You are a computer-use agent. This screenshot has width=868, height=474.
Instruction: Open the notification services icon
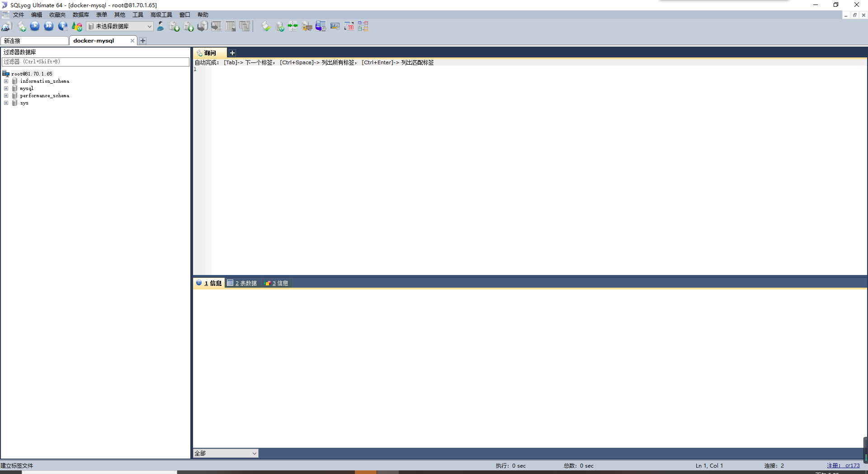tap(335, 26)
